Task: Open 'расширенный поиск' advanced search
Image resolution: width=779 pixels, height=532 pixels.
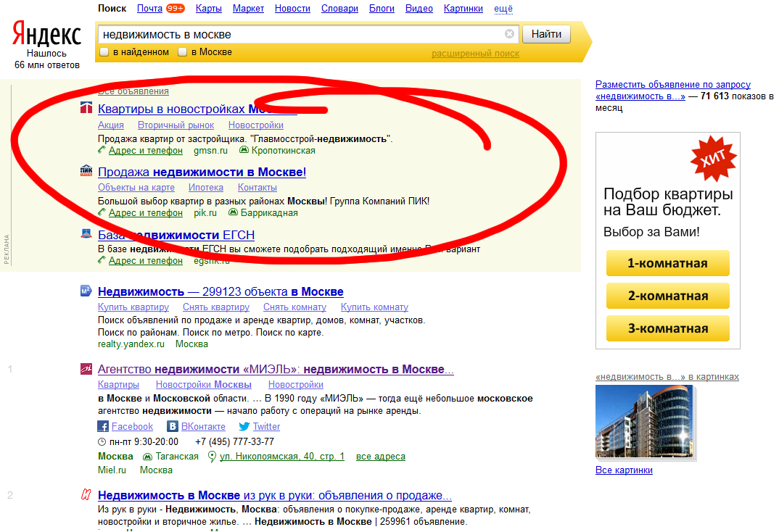Action: pos(475,54)
